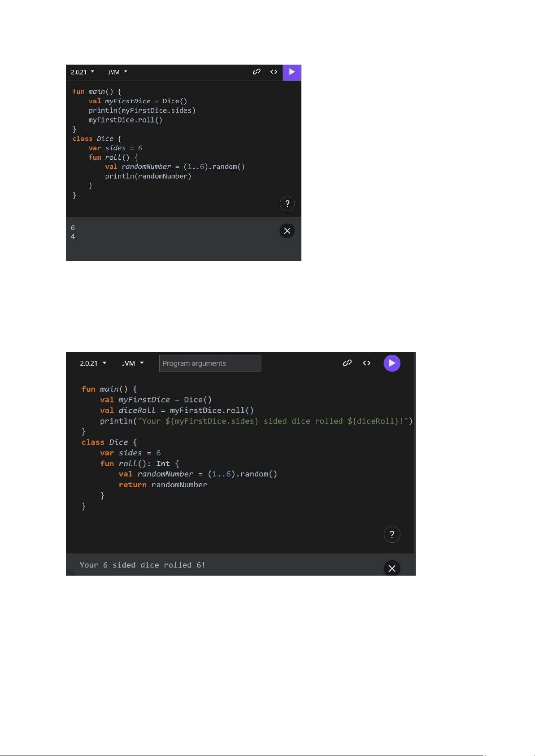This screenshot has height=756, width=535.
Task: Click the Program arguments input field
Action: 210,363
